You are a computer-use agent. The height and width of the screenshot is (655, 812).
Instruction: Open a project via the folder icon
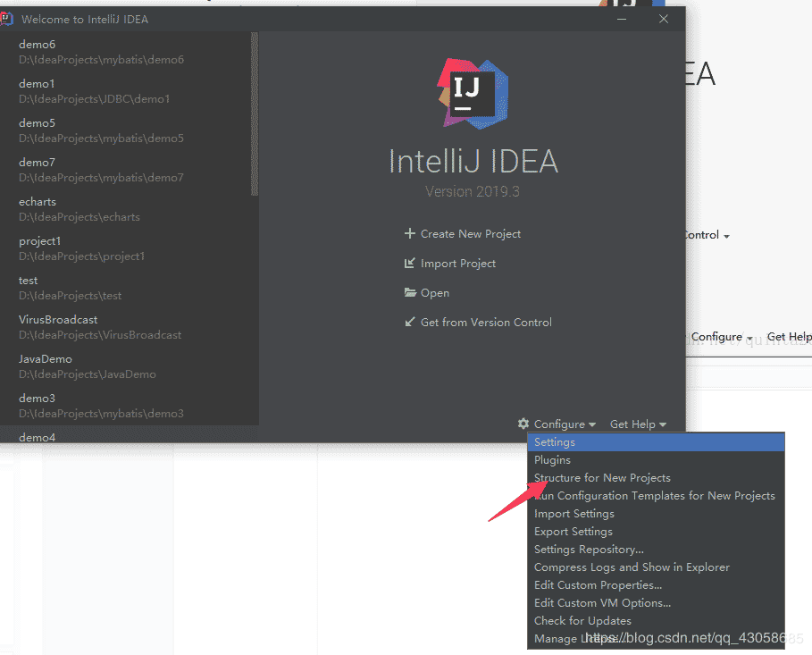[x=410, y=292]
